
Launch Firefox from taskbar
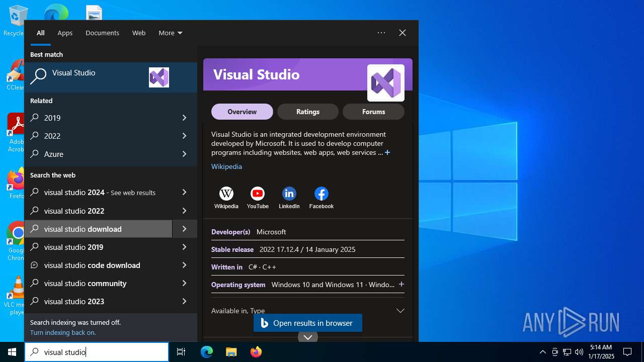[x=256, y=352]
